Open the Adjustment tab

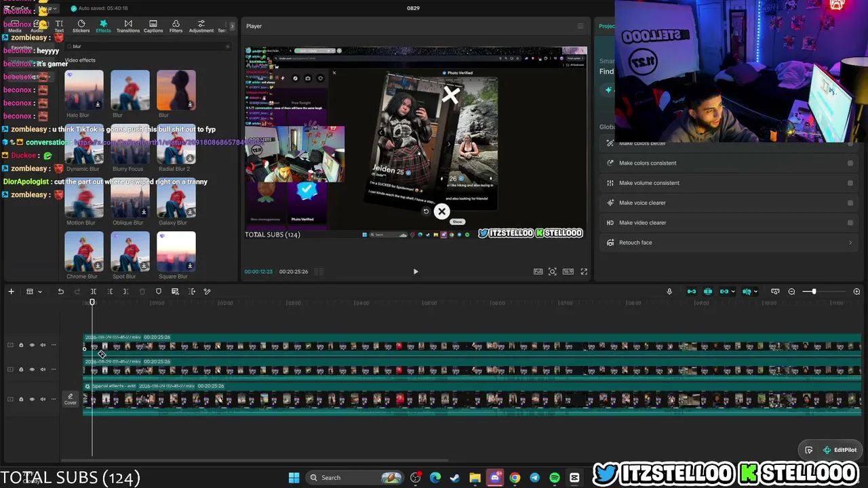[x=201, y=26]
